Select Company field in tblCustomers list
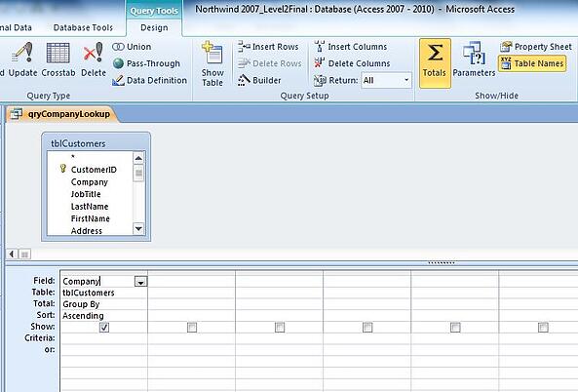578x392 pixels. [x=90, y=182]
